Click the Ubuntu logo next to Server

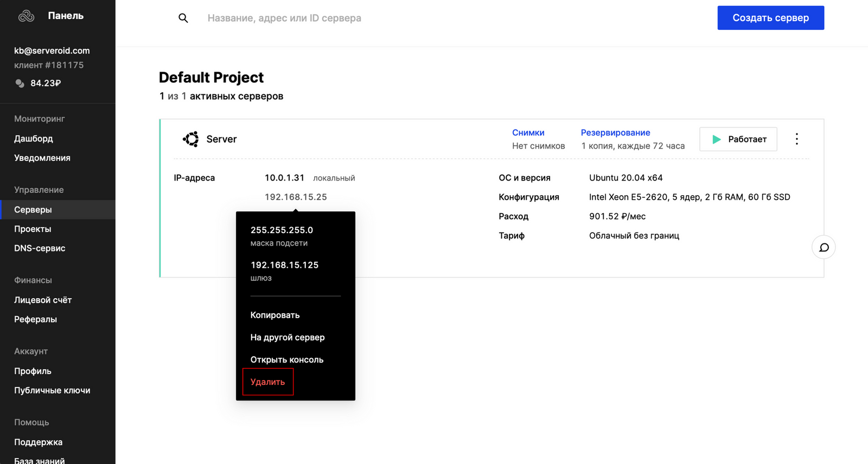190,139
